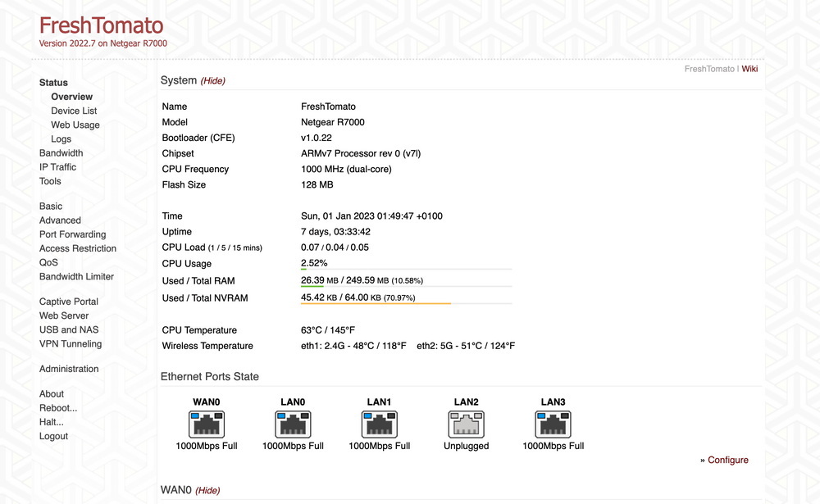Go to the Bandwidth section
This screenshot has width=820, height=504.
click(x=61, y=153)
